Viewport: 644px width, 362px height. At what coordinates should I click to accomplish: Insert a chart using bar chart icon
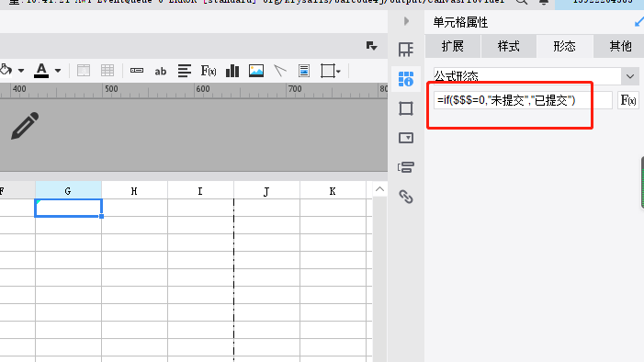click(232, 71)
